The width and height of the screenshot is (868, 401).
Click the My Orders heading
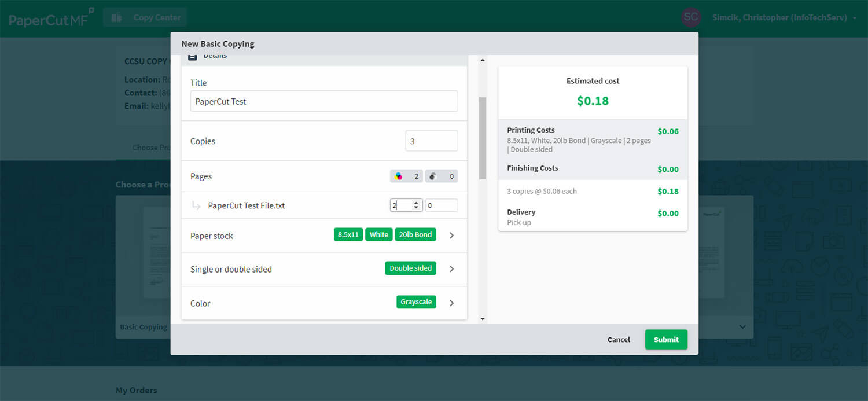coord(136,391)
